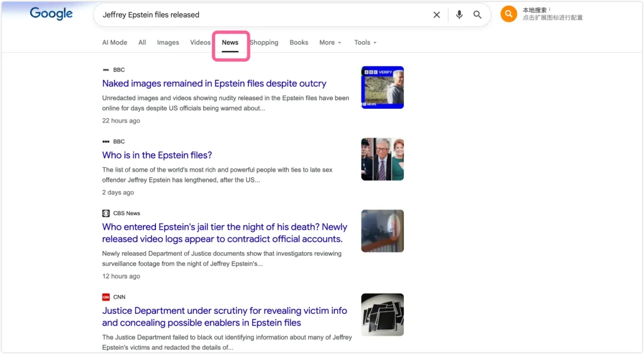This screenshot has height=354, width=644.
Task: Start voice search with microphone icon
Action: point(460,15)
